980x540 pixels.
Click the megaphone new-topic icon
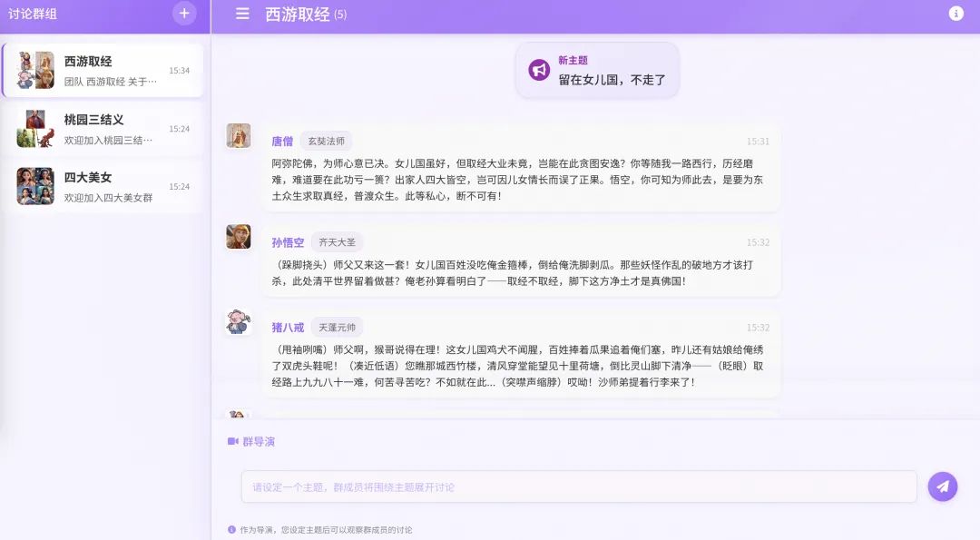coord(539,70)
